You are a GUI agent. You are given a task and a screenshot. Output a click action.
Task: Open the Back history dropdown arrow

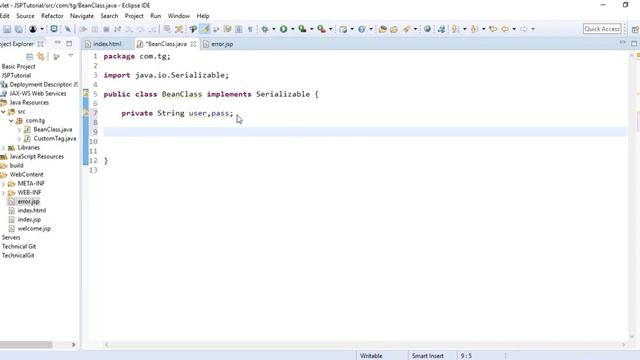pyautogui.click(x=514, y=29)
